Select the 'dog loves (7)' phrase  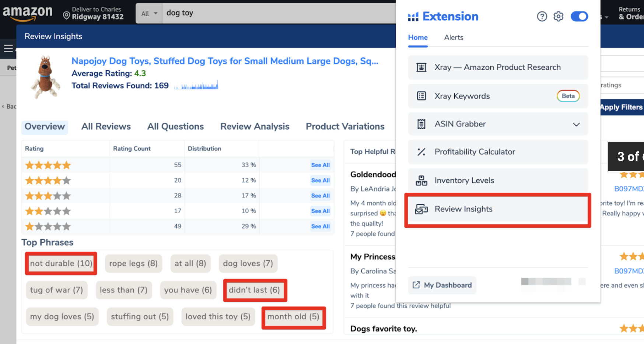pos(248,263)
